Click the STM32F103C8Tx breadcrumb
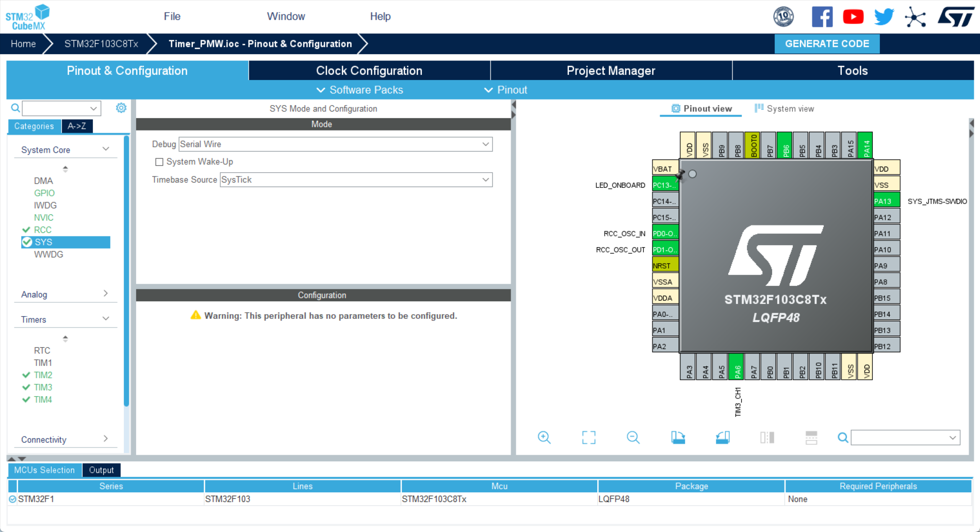Image resolution: width=980 pixels, height=532 pixels. (101, 44)
